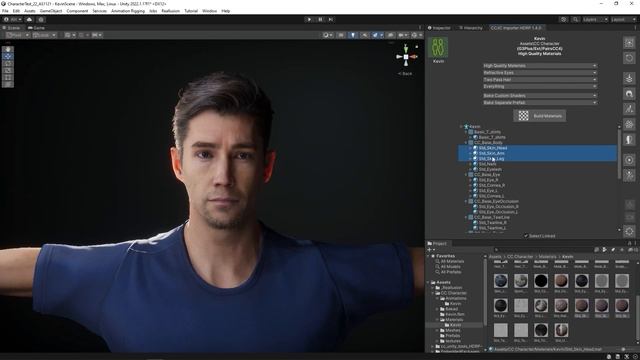Click the Play button

pyautogui.click(x=309, y=19)
